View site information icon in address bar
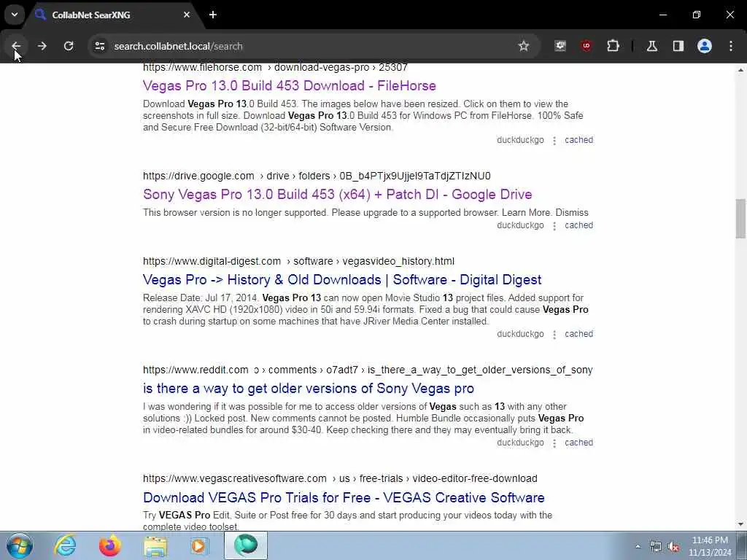The image size is (747, 560). [99, 46]
